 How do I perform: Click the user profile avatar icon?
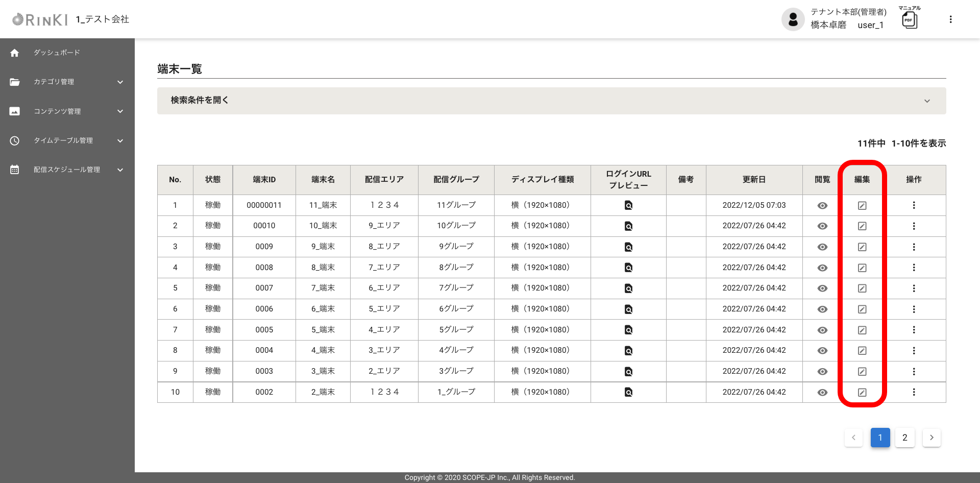[793, 19]
